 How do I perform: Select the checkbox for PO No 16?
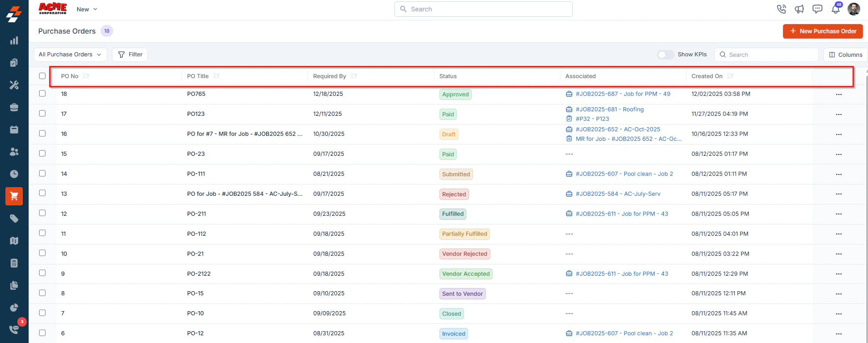42,134
